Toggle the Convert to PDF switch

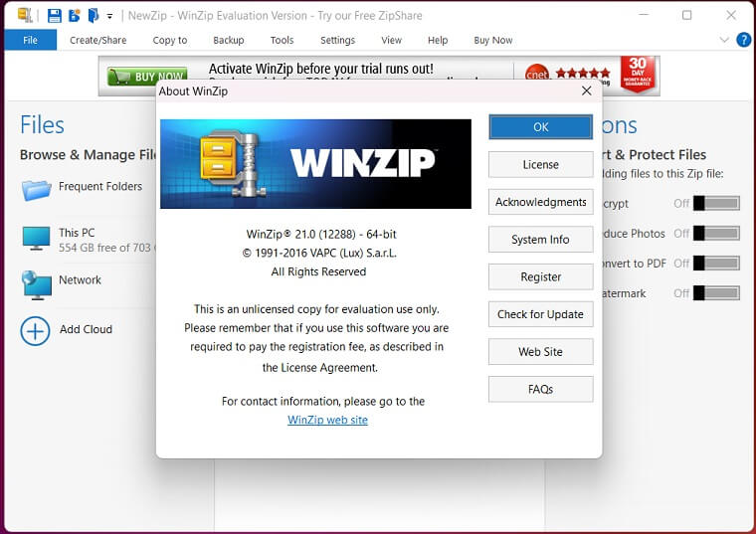pos(716,264)
